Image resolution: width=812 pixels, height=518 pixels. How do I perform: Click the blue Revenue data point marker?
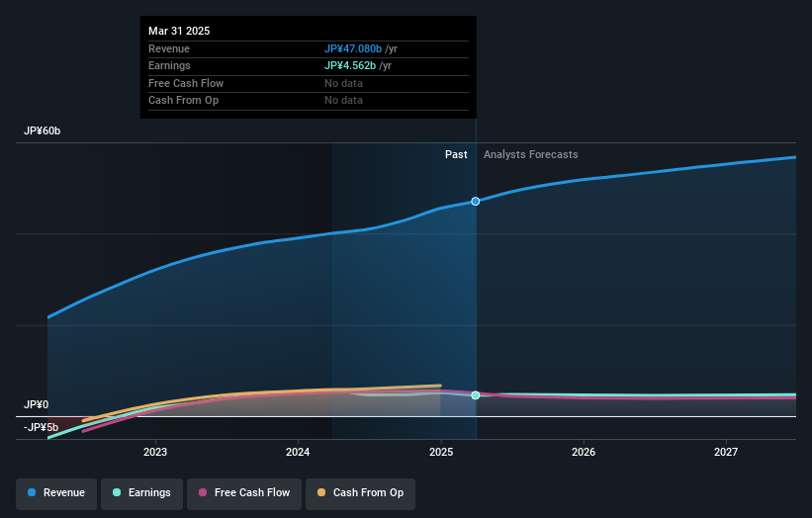[x=476, y=202]
